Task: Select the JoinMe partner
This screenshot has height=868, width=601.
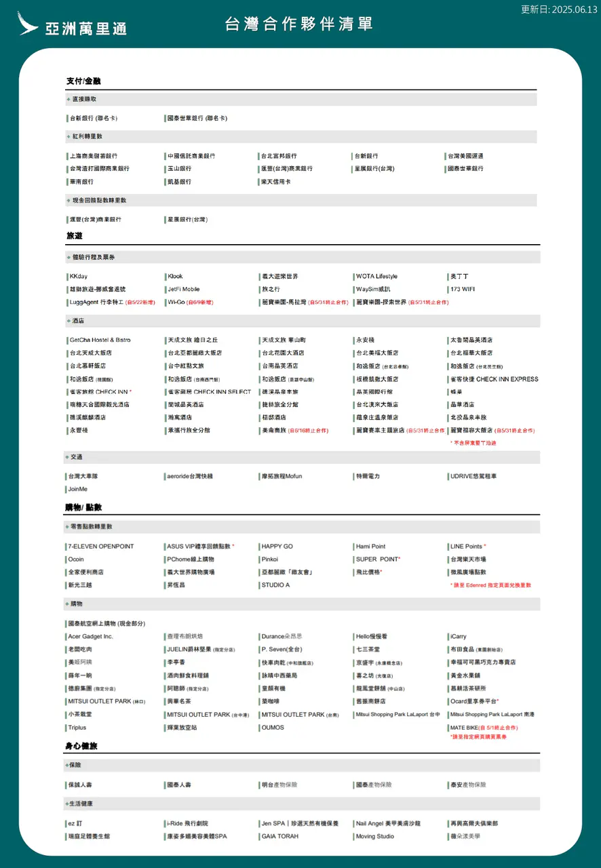Action: pyautogui.click(x=78, y=490)
